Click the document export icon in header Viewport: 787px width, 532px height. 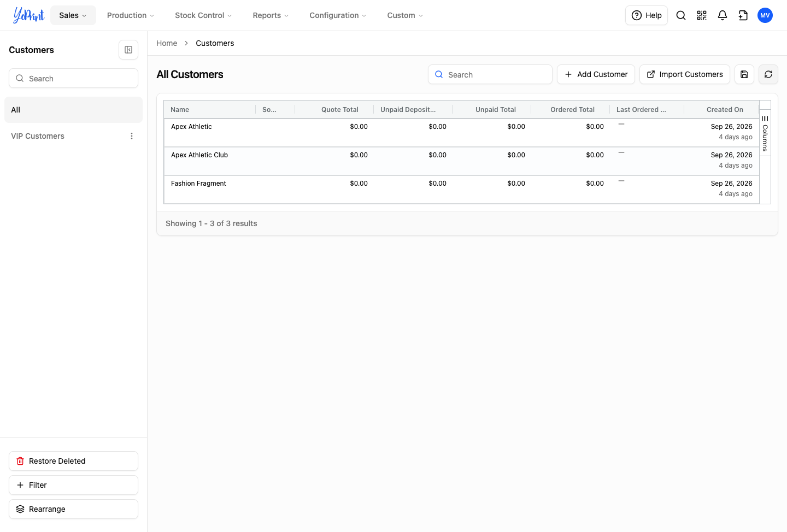coord(743,15)
